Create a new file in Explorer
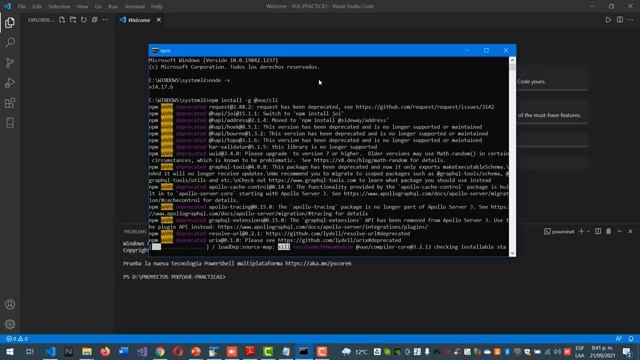The height and width of the screenshot is (360, 640). 62,20
